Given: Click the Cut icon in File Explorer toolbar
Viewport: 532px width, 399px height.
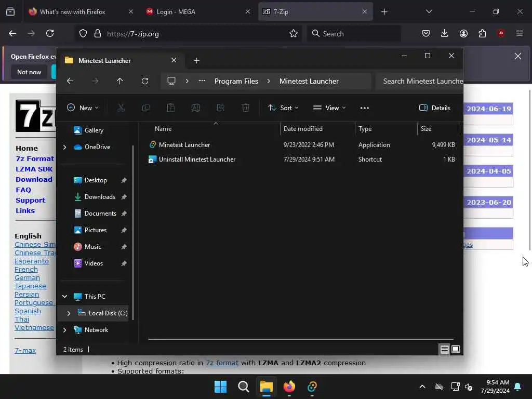Looking at the screenshot, I should [x=121, y=108].
